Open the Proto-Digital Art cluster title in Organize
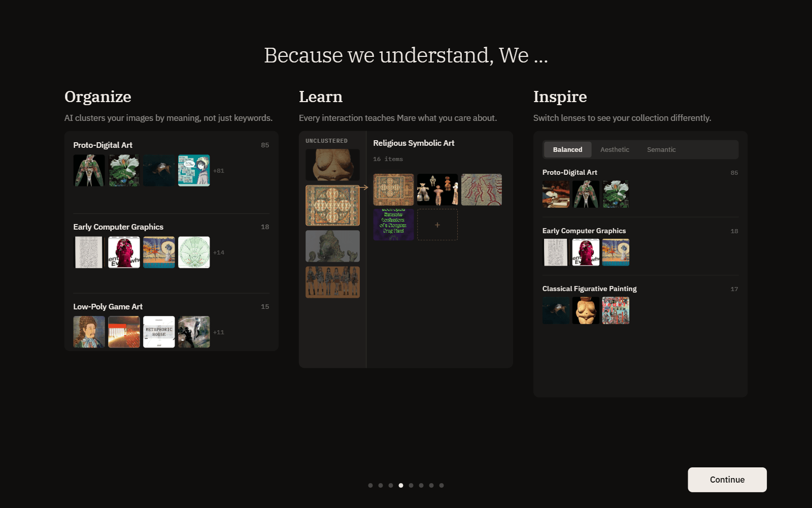The width and height of the screenshot is (812, 508). click(x=103, y=145)
